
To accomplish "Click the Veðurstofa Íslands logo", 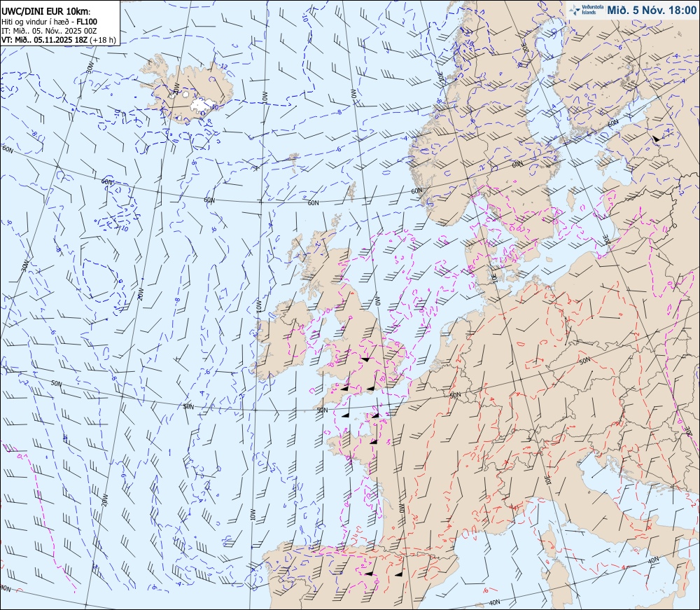I will tap(586, 10).
